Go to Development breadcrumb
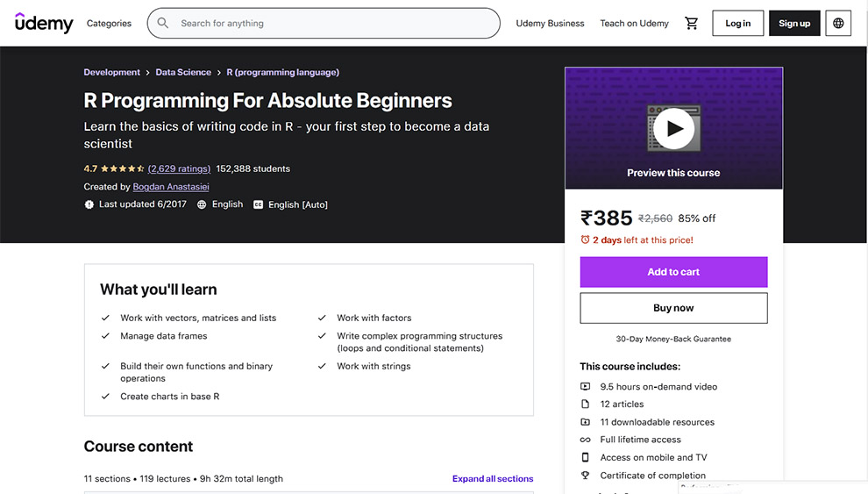 (x=112, y=72)
